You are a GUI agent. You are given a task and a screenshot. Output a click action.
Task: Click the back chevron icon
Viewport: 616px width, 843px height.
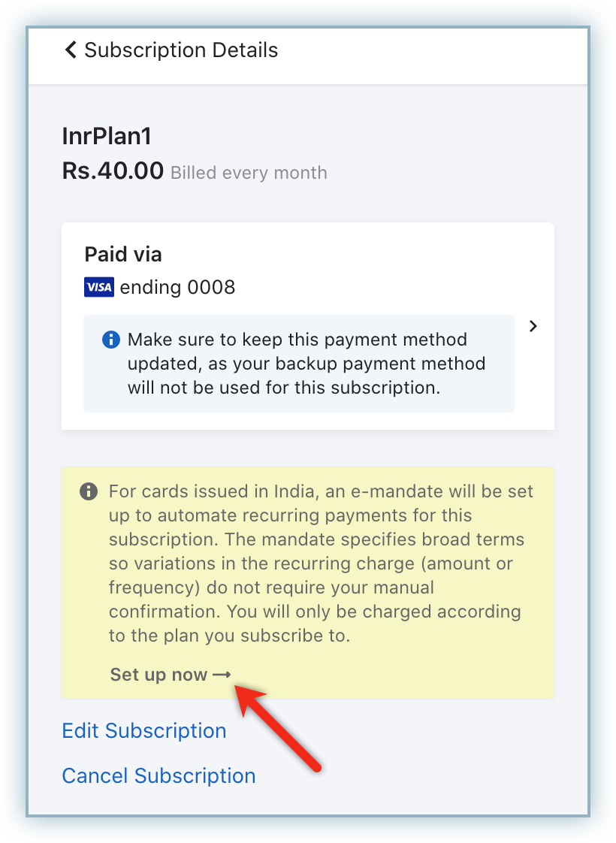[x=71, y=50]
